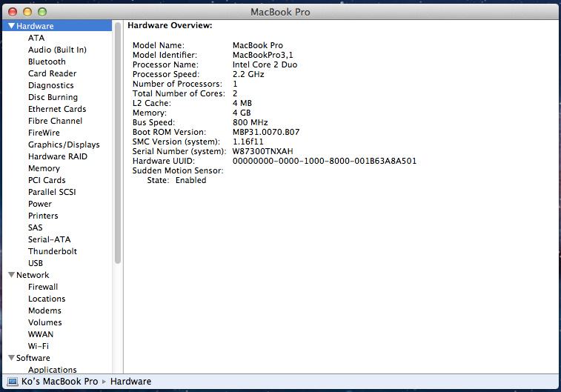561x392 pixels.
Task: Open the Bluetooth hardware entry
Action: point(47,62)
